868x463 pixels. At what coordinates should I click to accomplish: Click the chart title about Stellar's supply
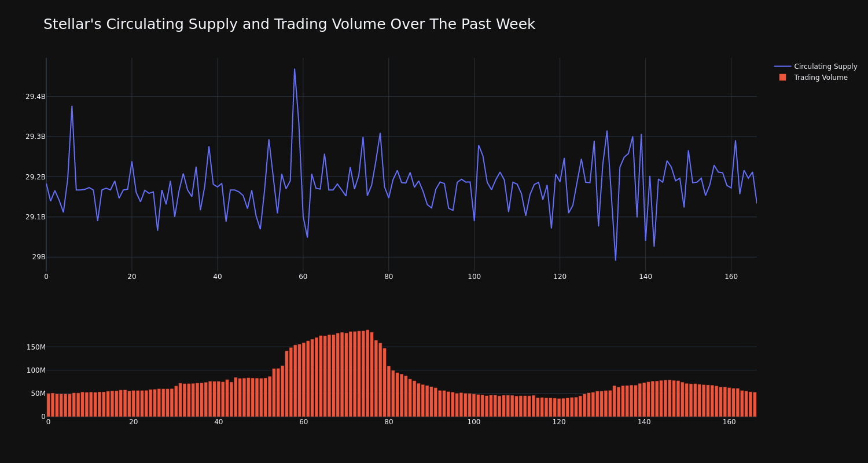(x=289, y=24)
